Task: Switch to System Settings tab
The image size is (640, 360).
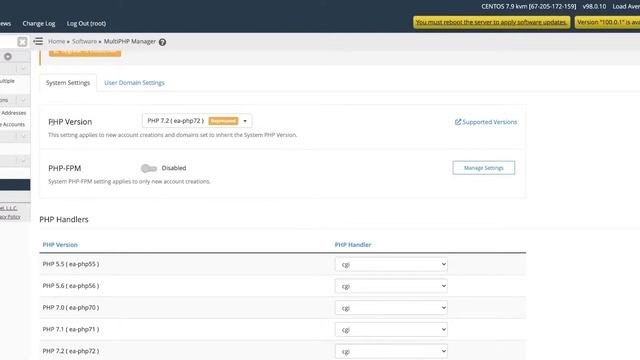Action: point(68,82)
